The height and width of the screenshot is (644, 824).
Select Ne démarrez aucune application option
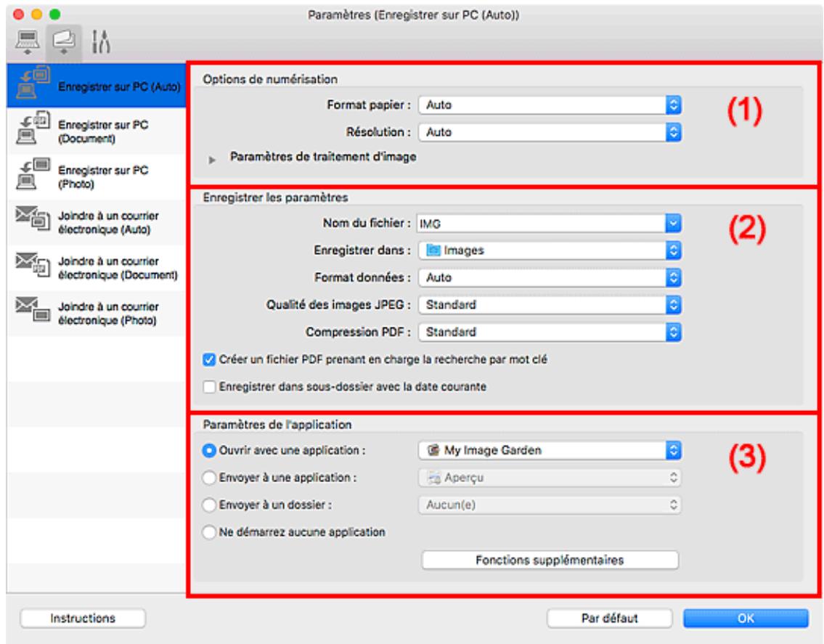point(209,532)
